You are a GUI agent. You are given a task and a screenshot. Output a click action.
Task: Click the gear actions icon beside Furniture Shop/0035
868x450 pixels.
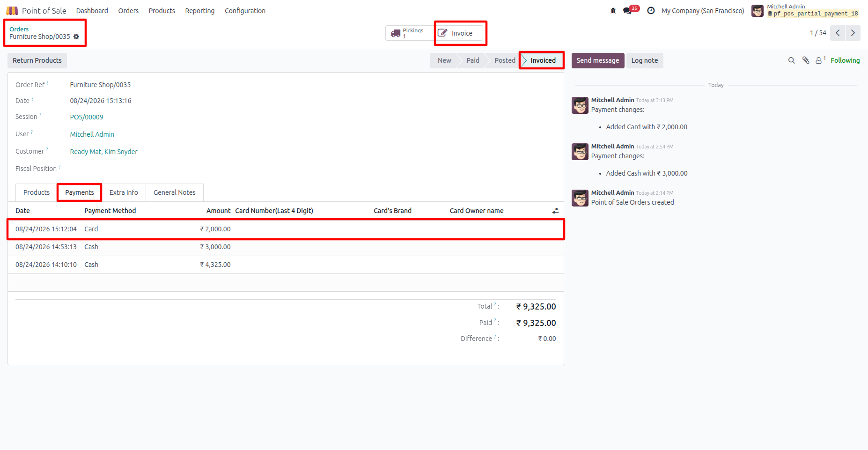coord(76,37)
